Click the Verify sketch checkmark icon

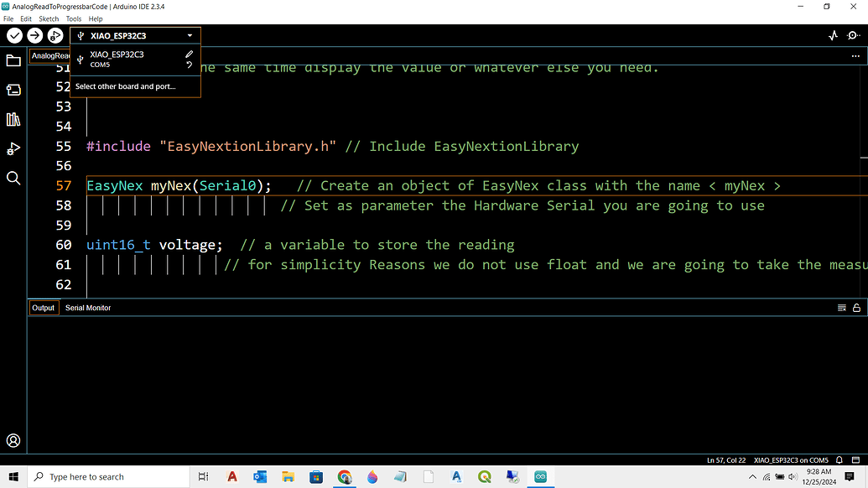tap(13, 35)
